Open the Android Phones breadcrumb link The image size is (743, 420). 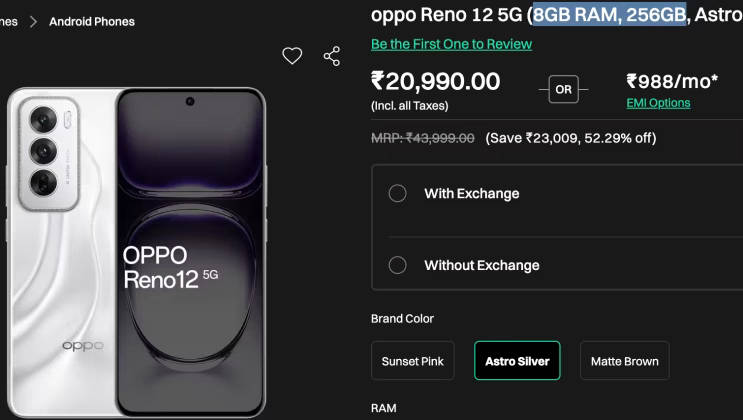92,21
